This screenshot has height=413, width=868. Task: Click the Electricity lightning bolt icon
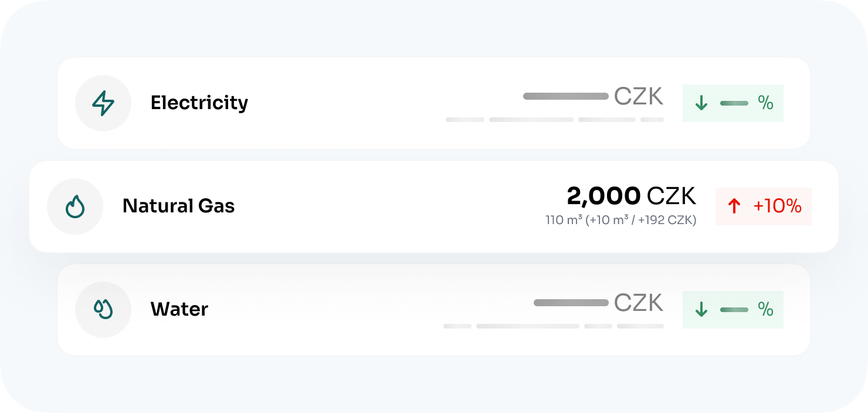point(103,103)
